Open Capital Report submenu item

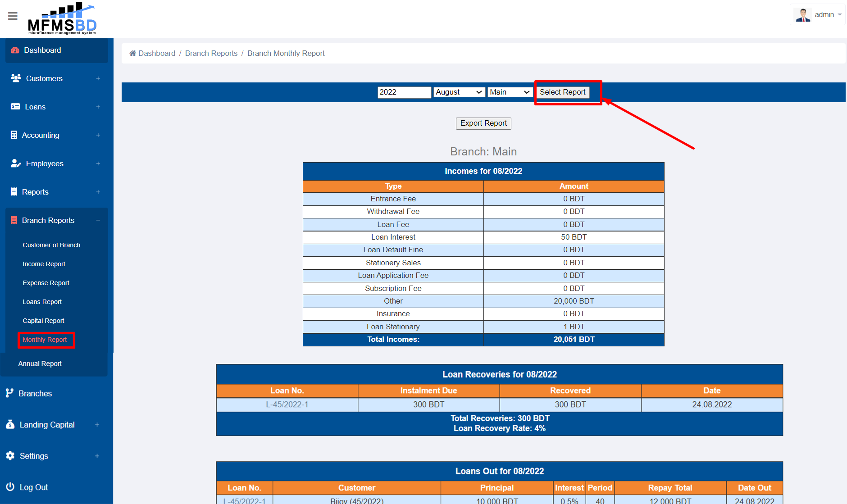coord(44,321)
